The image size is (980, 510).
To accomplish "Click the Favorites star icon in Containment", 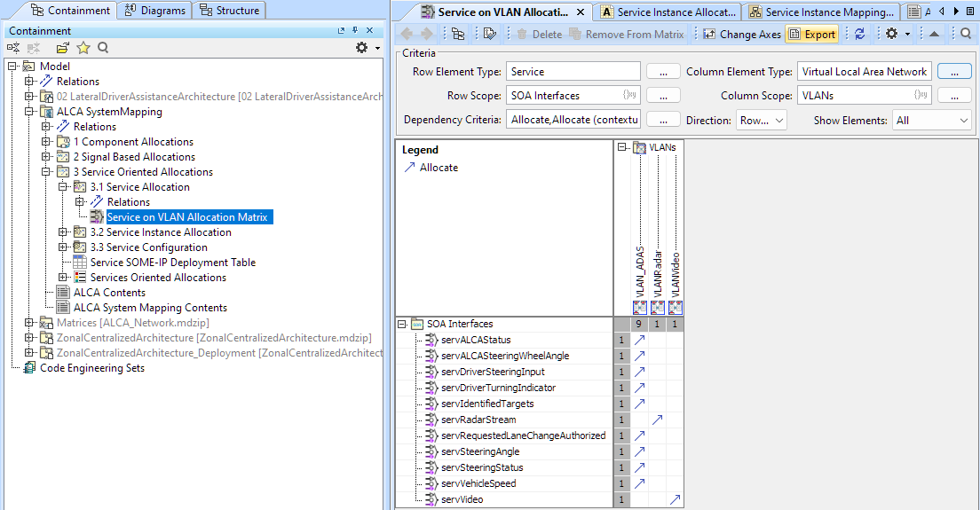I will [x=83, y=48].
